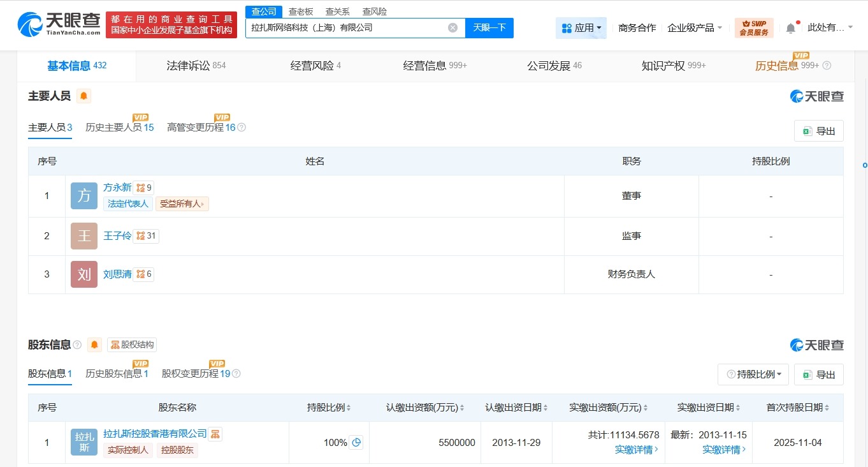Clear the search box using the X icon
868x467 pixels.
[452, 27]
